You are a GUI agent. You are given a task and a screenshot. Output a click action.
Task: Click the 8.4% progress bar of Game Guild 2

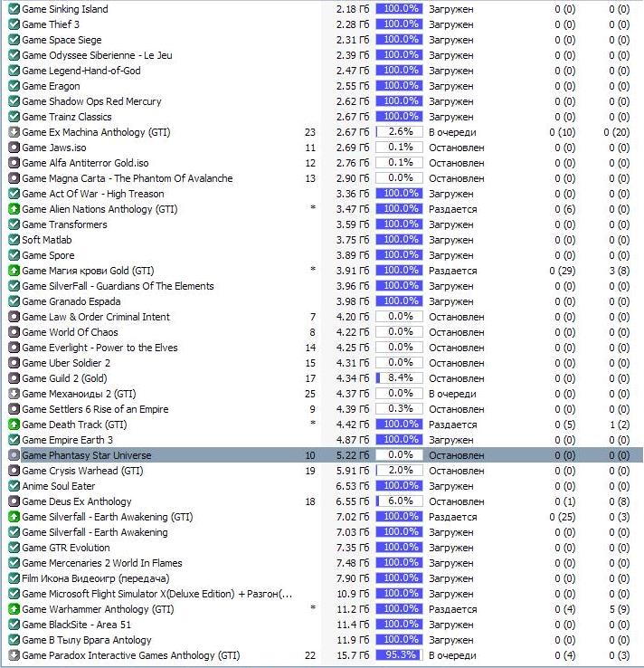point(399,378)
